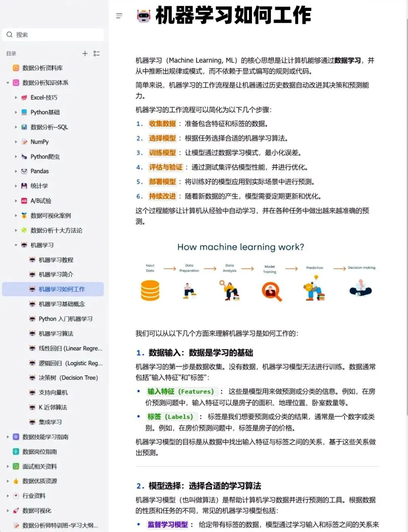Click the 数据技能学习指南 purple icon
The height and width of the screenshot is (532, 408).
pyautogui.click(x=16, y=437)
